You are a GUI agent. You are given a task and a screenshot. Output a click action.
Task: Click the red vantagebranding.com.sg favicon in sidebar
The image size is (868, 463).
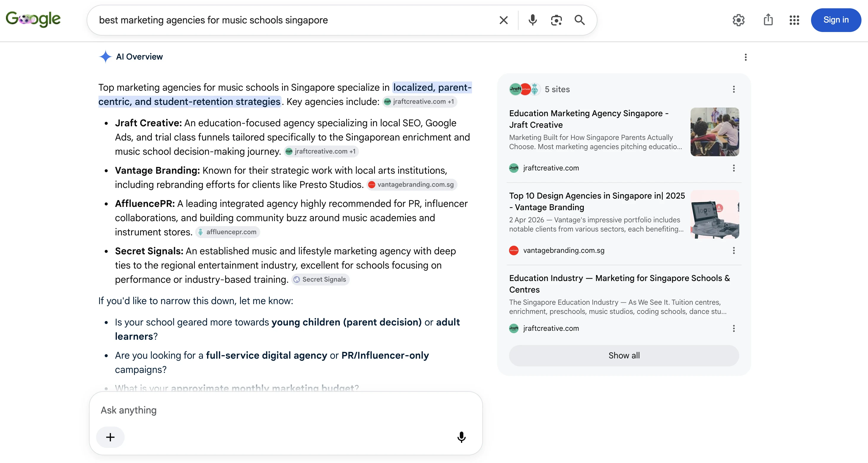514,250
